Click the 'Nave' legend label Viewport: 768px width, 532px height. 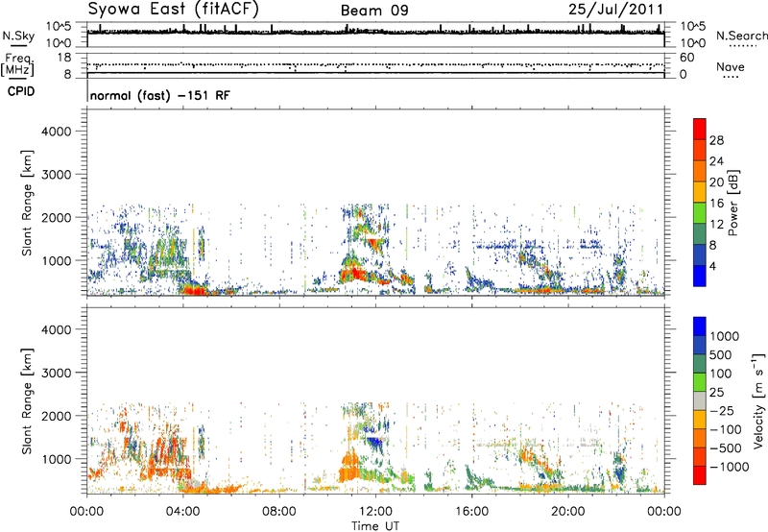coord(731,66)
